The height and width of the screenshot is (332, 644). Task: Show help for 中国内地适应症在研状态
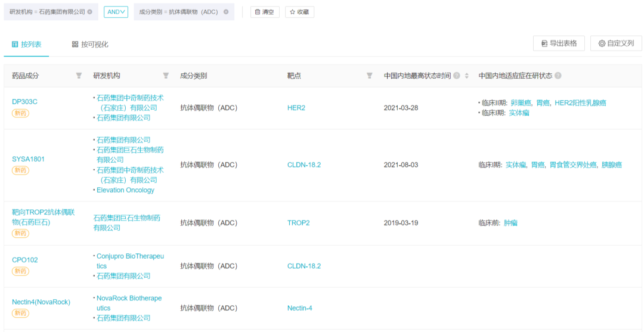click(558, 76)
